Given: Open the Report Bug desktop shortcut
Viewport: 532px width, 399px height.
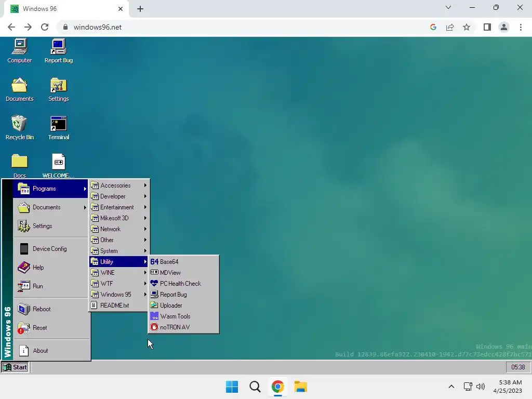Looking at the screenshot, I should coord(58,51).
